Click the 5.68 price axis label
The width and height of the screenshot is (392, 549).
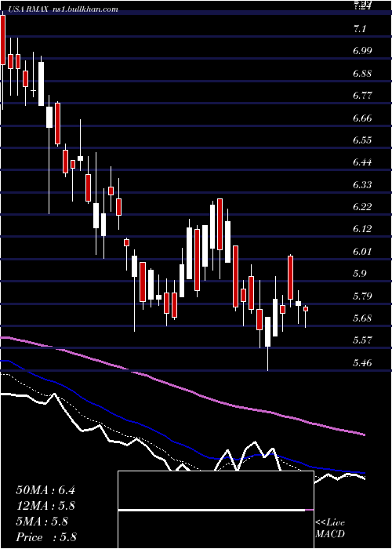pyautogui.click(x=362, y=318)
